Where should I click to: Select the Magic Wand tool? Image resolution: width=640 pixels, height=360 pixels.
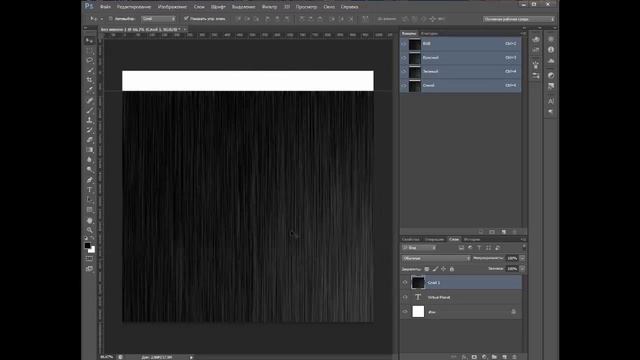click(x=89, y=71)
